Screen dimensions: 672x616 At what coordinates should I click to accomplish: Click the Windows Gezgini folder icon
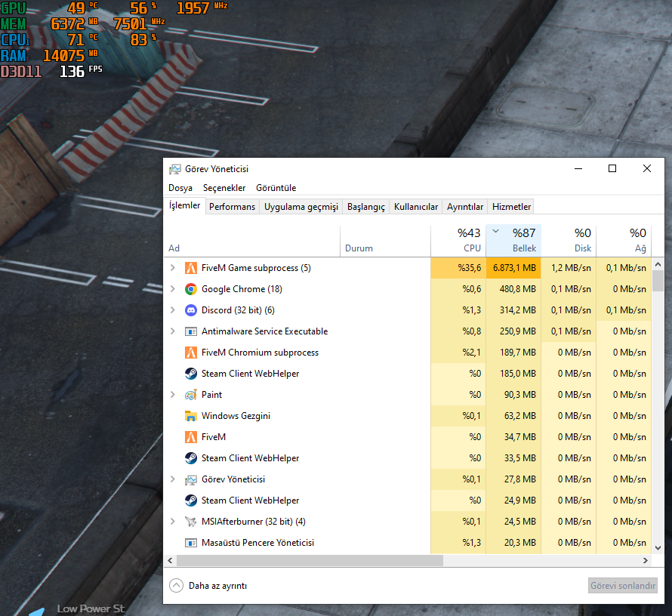pyautogui.click(x=191, y=416)
